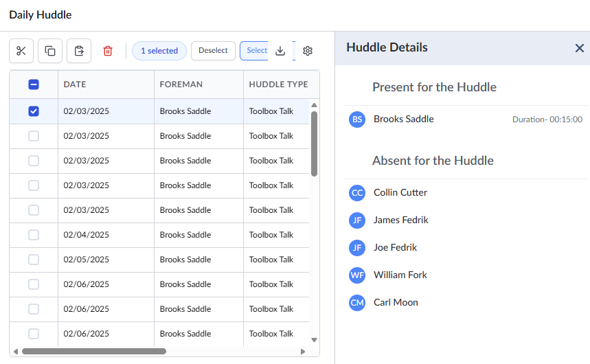Click the horizontal scrollbar left arrow
This screenshot has height=364, width=590.
(x=15, y=351)
